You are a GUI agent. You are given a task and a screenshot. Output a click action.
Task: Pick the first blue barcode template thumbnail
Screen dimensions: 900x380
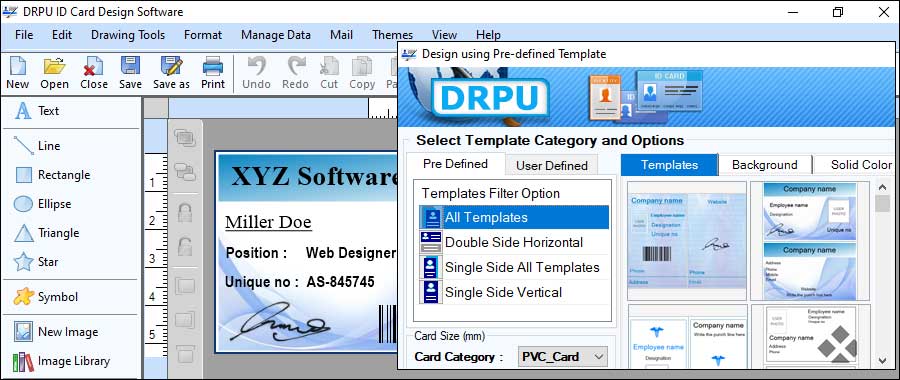pos(686,241)
